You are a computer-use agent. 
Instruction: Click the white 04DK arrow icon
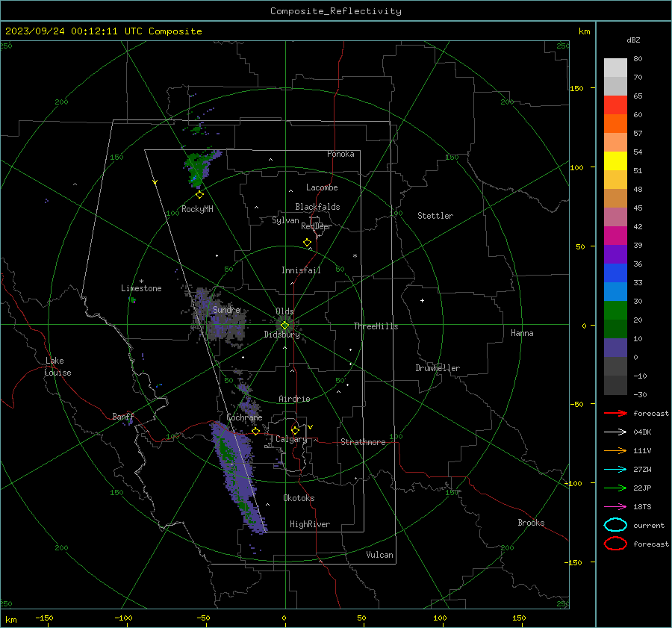click(615, 432)
